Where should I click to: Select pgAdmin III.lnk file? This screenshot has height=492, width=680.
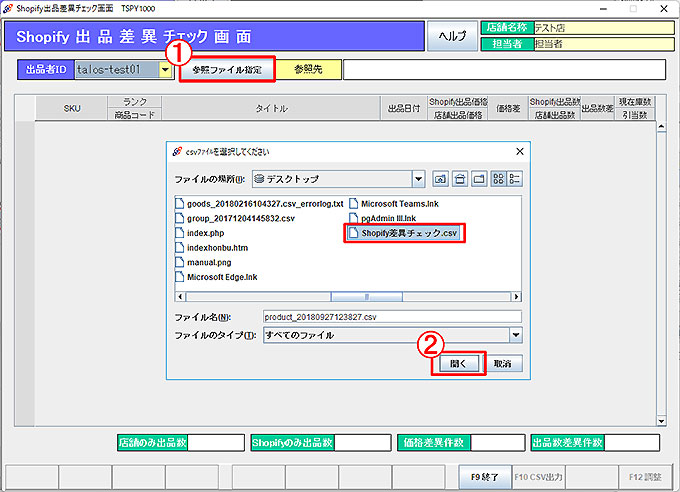(382, 218)
